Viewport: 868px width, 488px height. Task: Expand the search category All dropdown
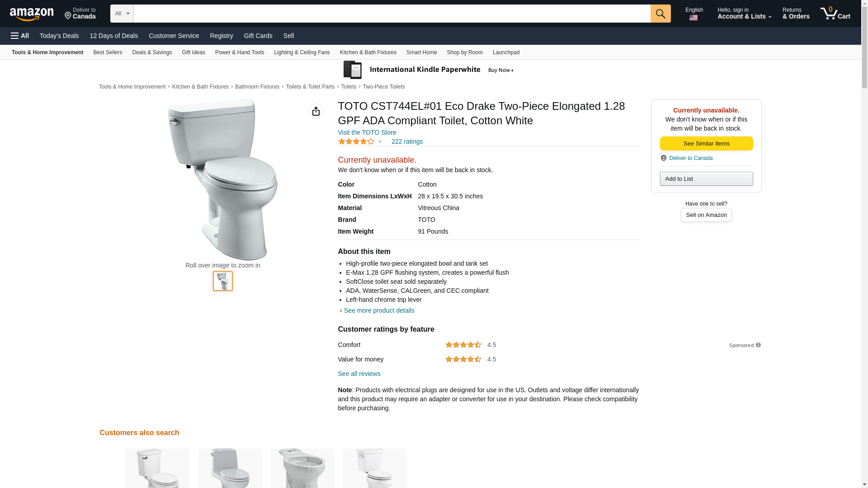[122, 14]
